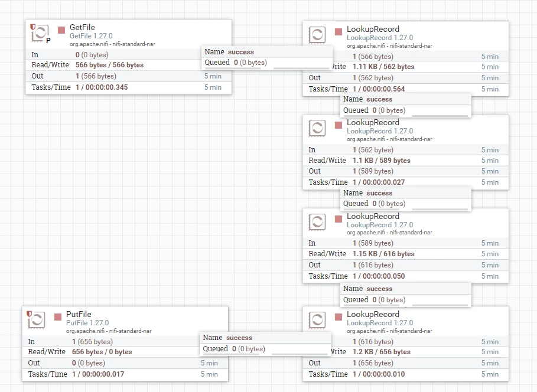Click the restricted shield badge on PutFile
537x392 pixels.
[30, 313]
